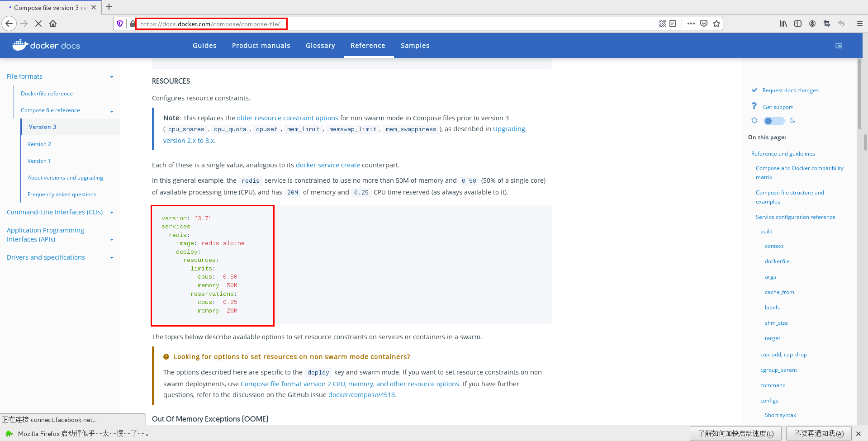This screenshot has width=868, height=441.
Task: Click the tracking protection shield icon
Action: pos(119,23)
